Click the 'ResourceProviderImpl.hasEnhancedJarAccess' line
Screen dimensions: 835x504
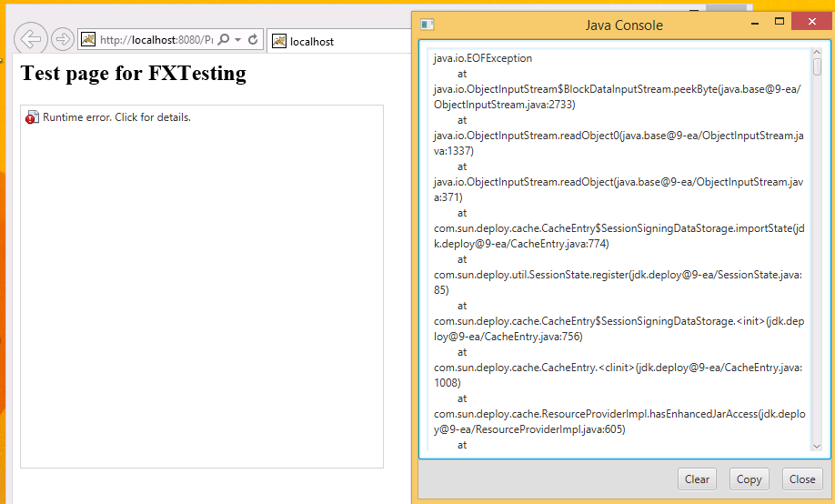tap(619, 413)
